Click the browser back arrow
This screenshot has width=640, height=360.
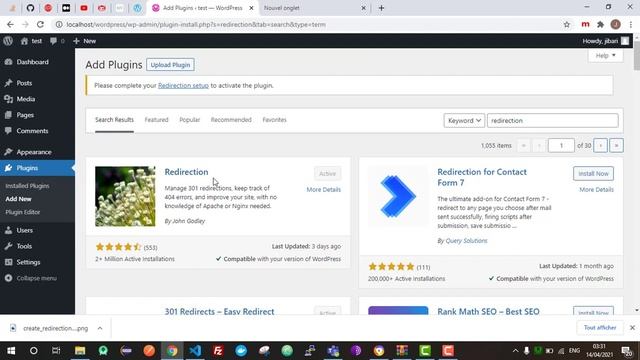(10, 24)
